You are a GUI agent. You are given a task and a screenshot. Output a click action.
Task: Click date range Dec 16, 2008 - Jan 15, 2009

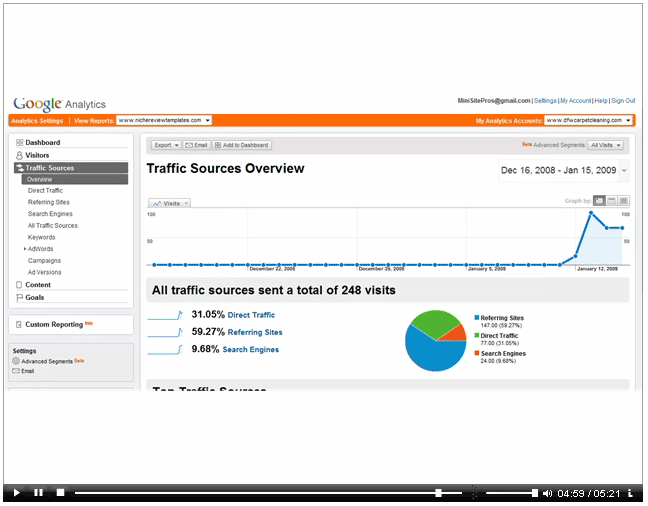point(558,170)
